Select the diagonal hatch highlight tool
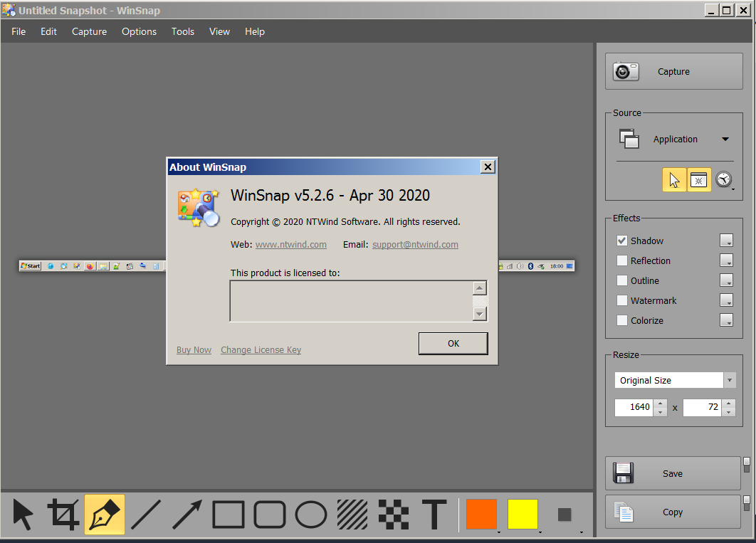The image size is (756, 543). click(x=352, y=515)
